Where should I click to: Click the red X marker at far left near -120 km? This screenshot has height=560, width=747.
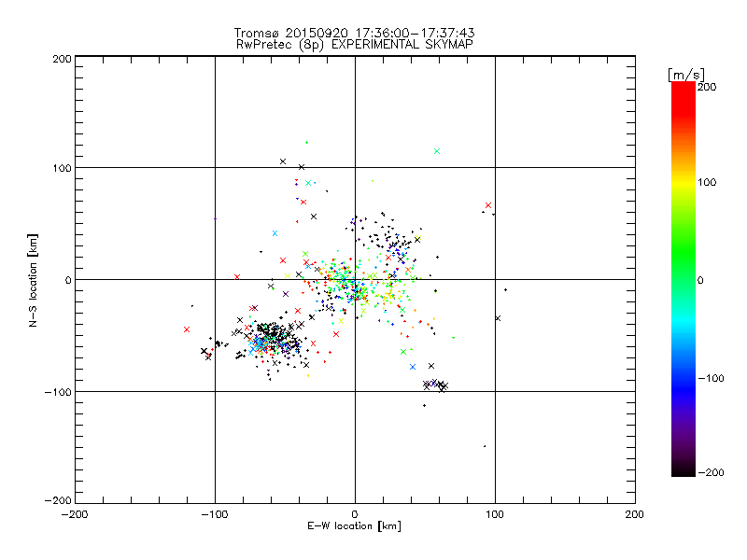[187, 329]
